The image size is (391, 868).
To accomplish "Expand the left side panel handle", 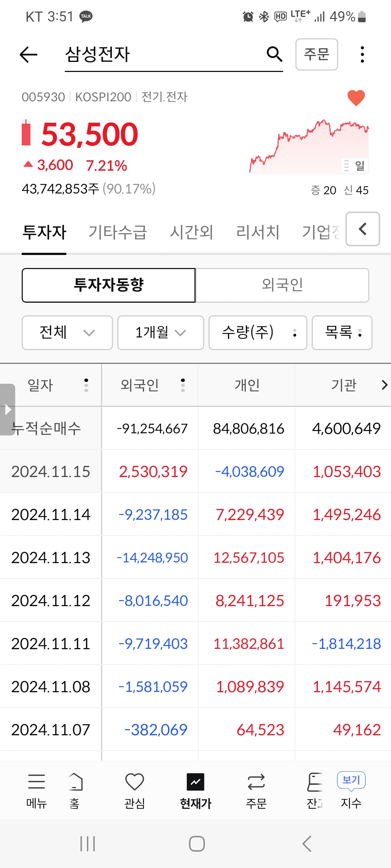I will [x=7, y=409].
